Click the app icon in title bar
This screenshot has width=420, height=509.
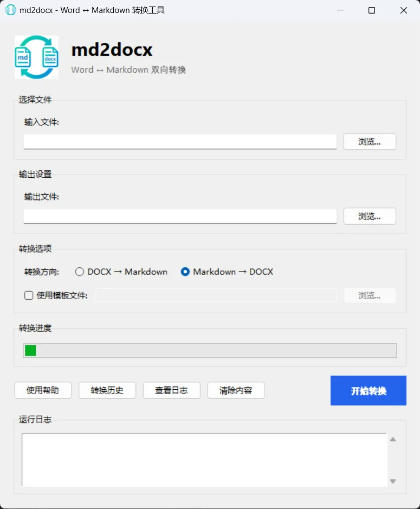tap(10, 10)
